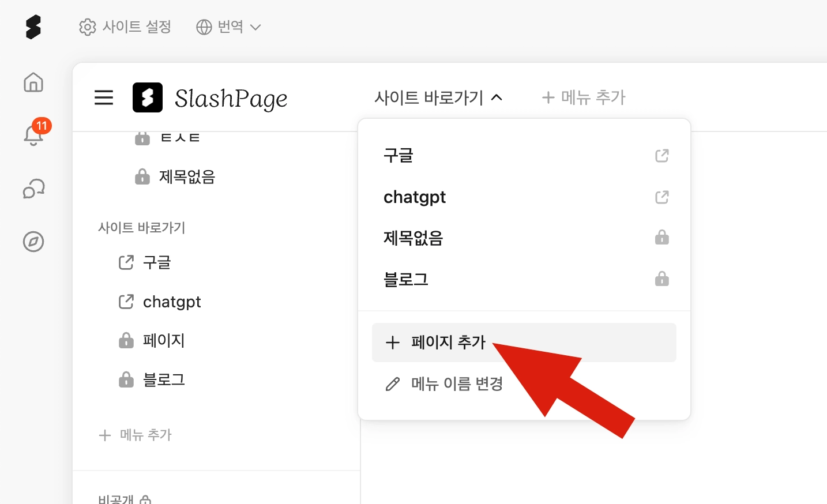Click the home icon in left sidebar

pos(33,82)
